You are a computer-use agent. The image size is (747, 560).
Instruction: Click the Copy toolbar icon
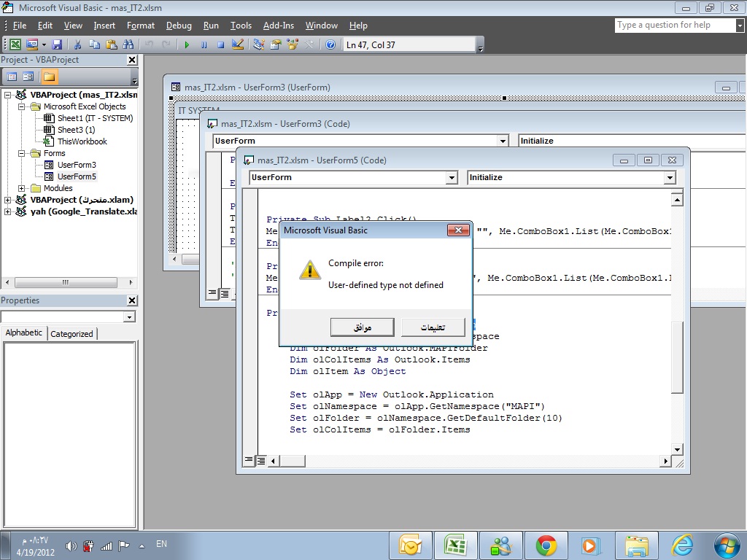click(94, 44)
